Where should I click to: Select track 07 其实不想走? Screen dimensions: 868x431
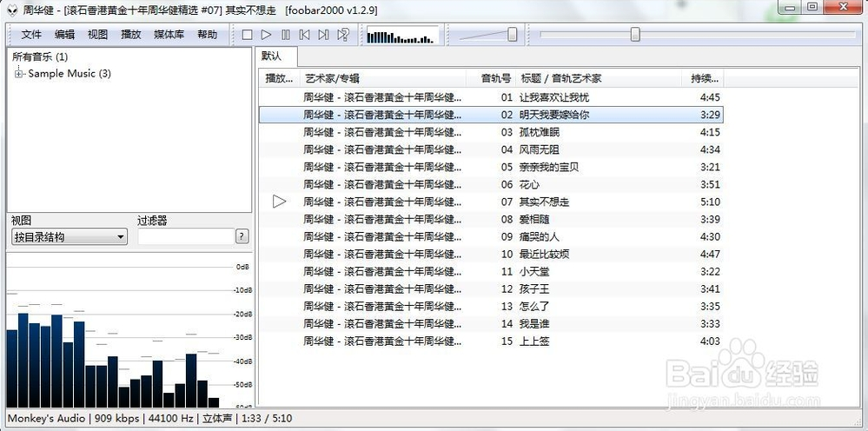pyautogui.click(x=492, y=202)
